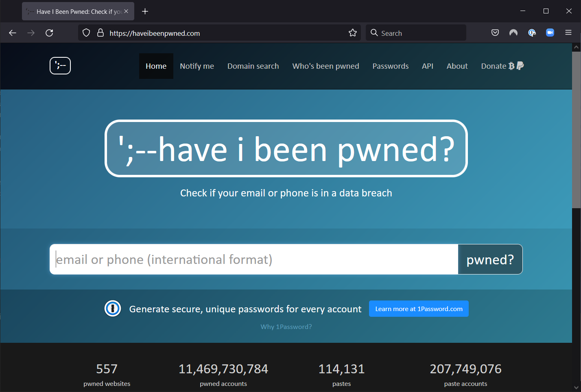This screenshot has height=392, width=581.
Task: Open the About menu
Action: point(457,66)
